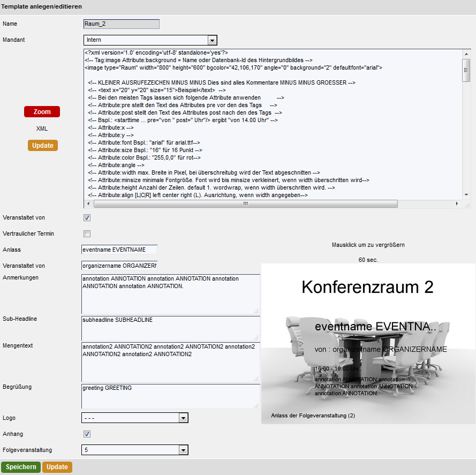Viewport: 476px width, 475px height.
Task: Click into the Sub-Headline text area
Action: point(171,328)
